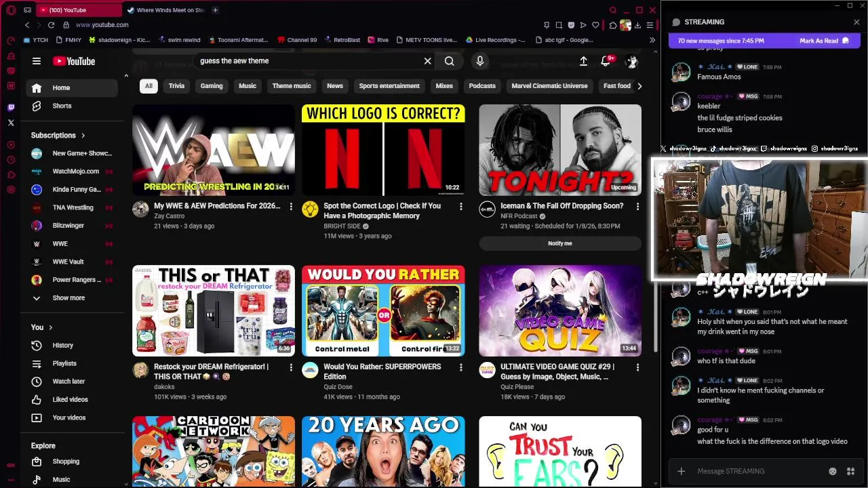The image size is (868, 488).
Task: Open RetroBlast bookmark
Action: pos(342,40)
